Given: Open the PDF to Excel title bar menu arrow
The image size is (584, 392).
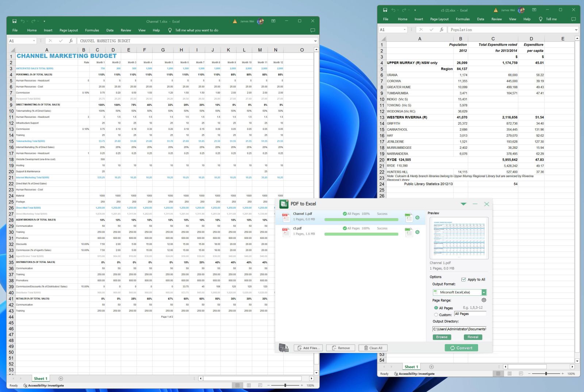Looking at the screenshot, I should coord(463,204).
